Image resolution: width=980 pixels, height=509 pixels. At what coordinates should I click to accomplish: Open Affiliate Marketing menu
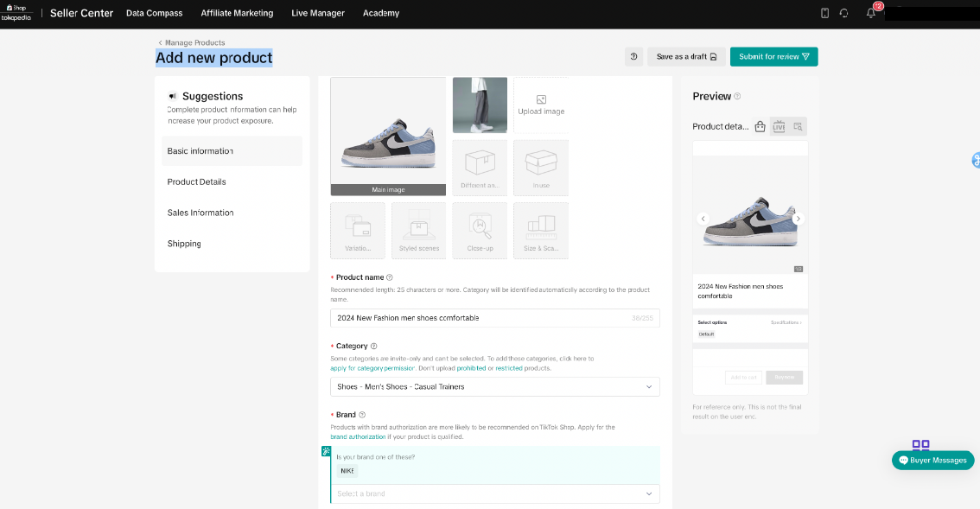click(x=237, y=13)
